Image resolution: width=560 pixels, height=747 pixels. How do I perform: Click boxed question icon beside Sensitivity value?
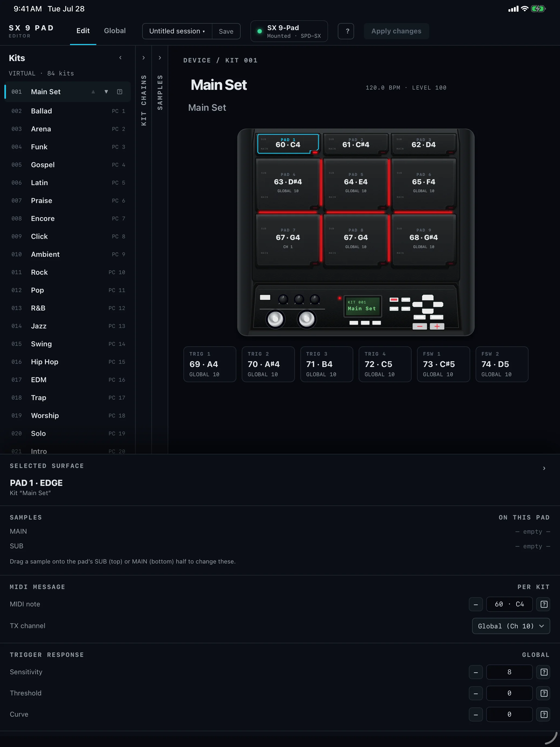coord(543,672)
